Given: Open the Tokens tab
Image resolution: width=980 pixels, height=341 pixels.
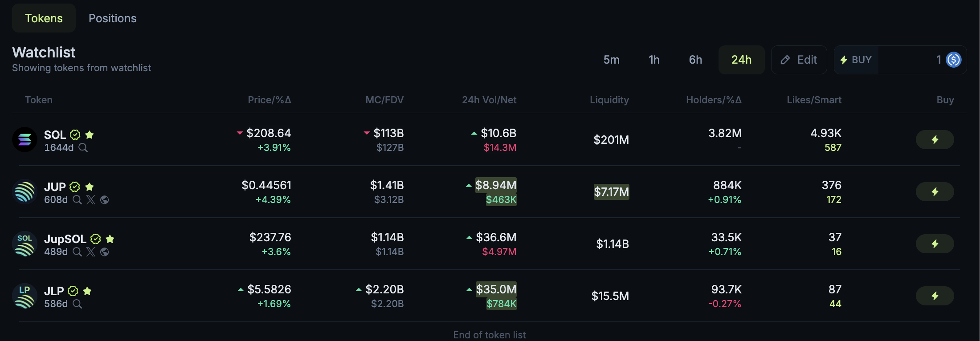Looking at the screenshot, I should (44, 18).
